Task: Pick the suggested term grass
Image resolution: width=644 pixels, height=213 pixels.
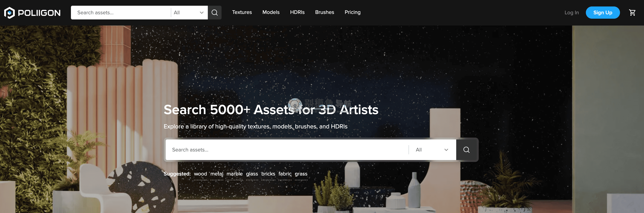Action: (x=301, y=174)
